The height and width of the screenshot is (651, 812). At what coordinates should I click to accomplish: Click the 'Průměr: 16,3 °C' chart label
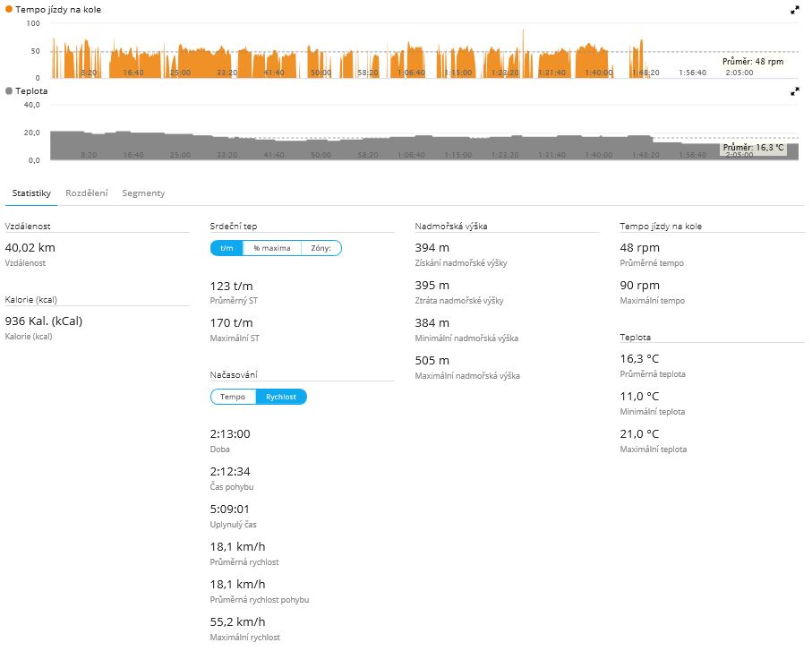click(x=753, y=148)
